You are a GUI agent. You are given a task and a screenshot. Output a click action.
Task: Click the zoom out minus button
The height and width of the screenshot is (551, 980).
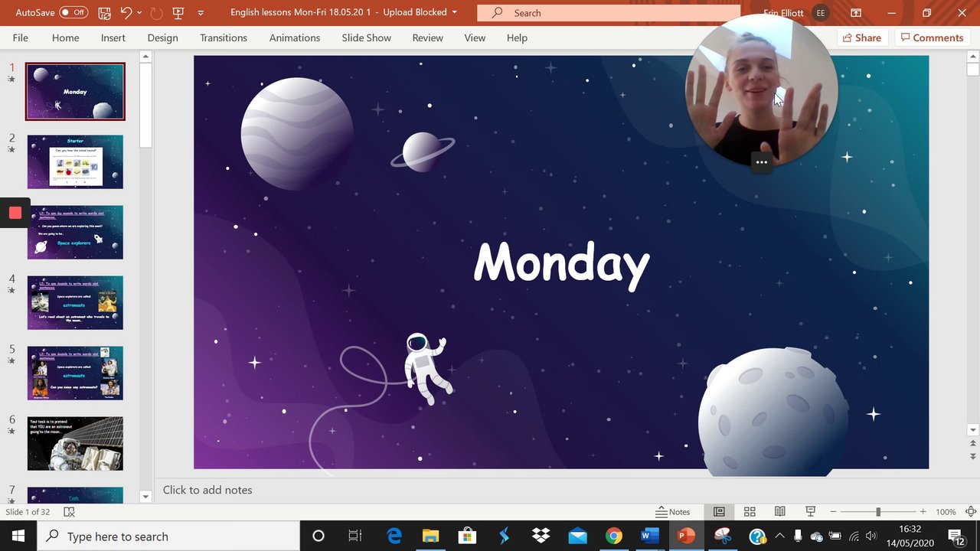[x=833, y=512]
